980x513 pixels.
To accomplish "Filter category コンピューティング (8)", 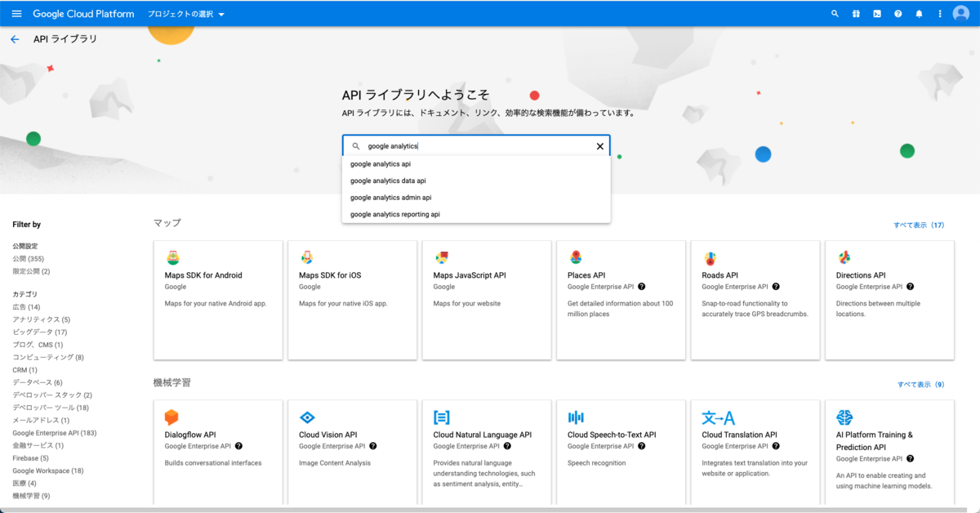I will click(48, 357).
